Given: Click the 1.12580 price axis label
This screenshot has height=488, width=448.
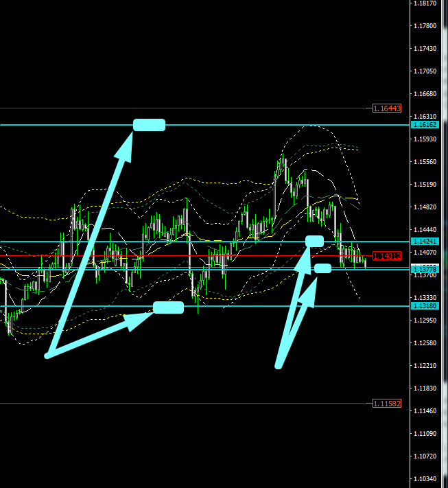Looking at the screenshot, I should point(426,342).
